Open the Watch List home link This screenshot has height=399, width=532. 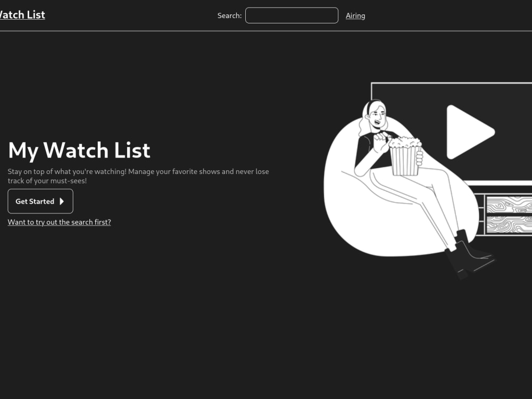tap(22, 15)
